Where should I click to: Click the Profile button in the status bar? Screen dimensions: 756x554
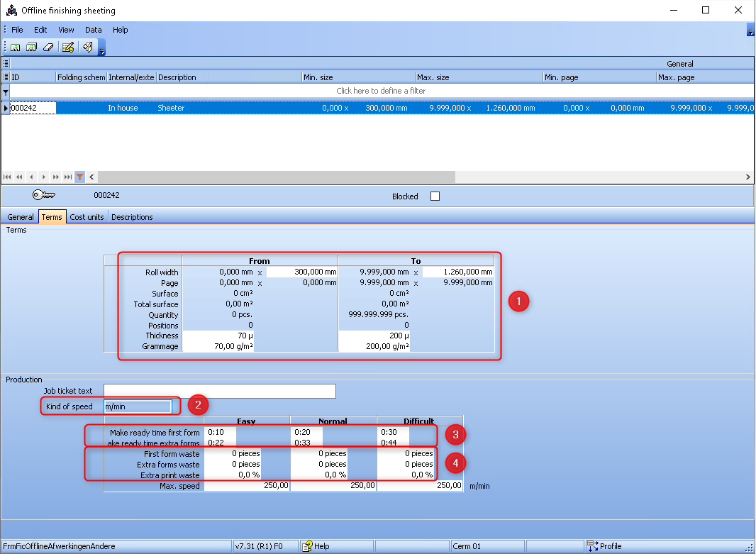(605, 546)
